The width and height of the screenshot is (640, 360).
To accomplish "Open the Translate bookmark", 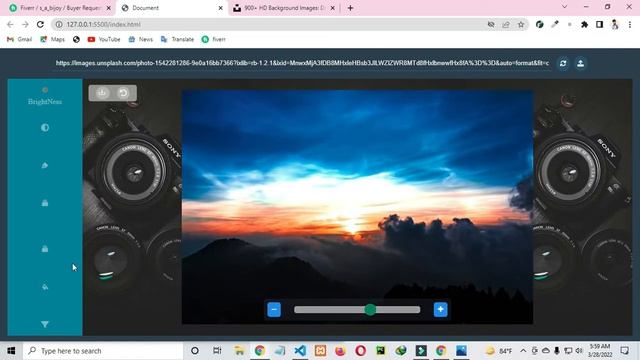I will point(177,39).
